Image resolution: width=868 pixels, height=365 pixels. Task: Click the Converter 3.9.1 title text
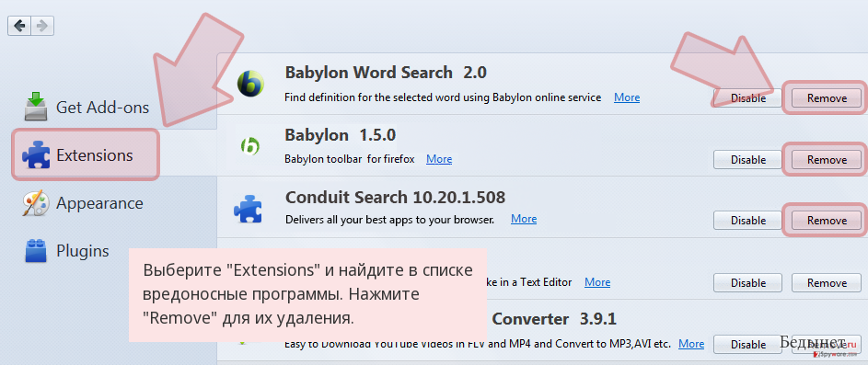[x=553, y=319]
